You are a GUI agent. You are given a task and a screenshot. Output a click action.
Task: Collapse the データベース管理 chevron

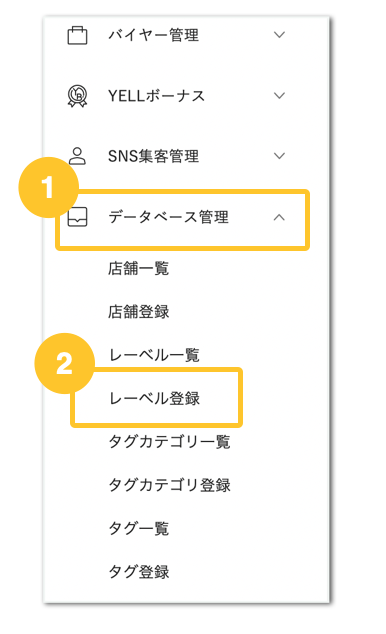point(279,217)
